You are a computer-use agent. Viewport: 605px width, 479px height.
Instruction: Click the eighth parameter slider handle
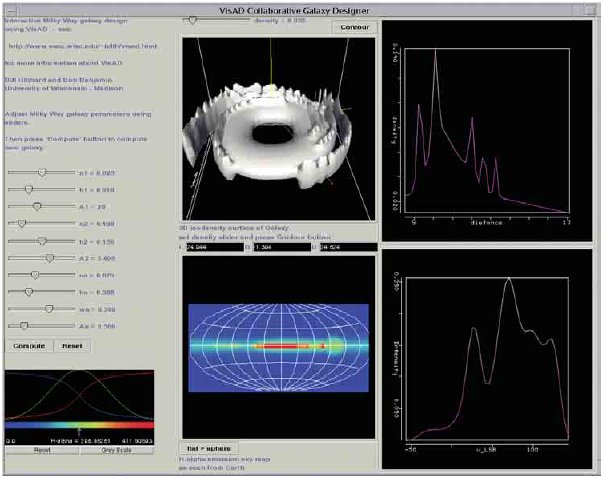click(29, 292)
